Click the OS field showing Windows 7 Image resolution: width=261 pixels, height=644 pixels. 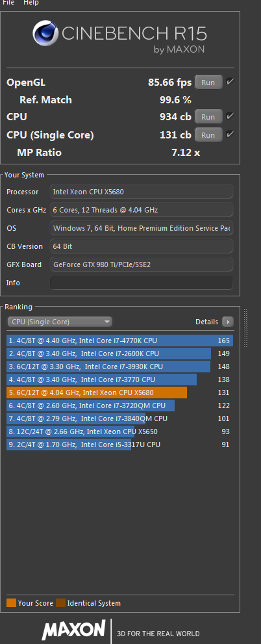[x=142, y=228]
